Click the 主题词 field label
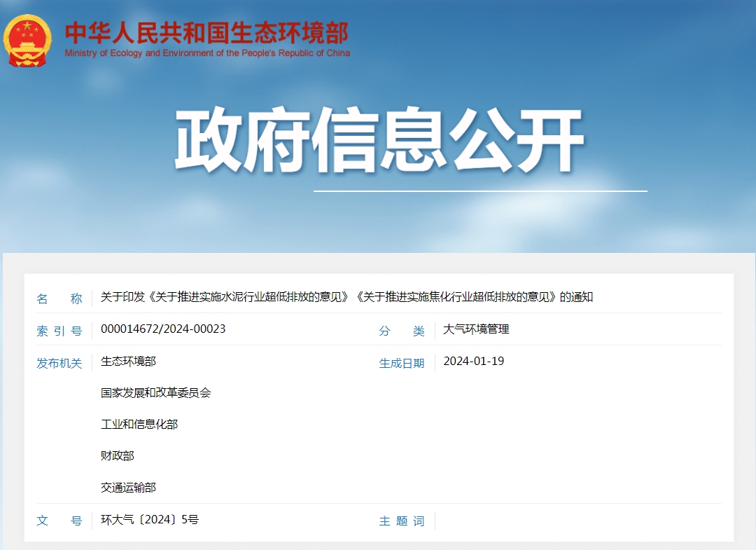This screenshot has height=550, width=756. (x=402, y=521)
